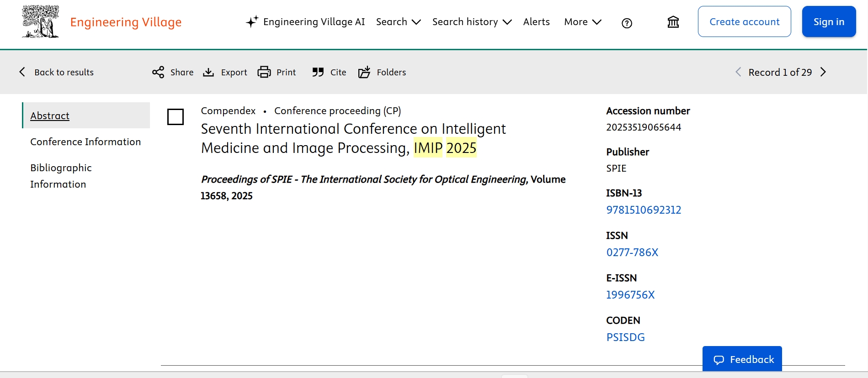
Task: Open the Folders icon
Action: pos(364,72)
